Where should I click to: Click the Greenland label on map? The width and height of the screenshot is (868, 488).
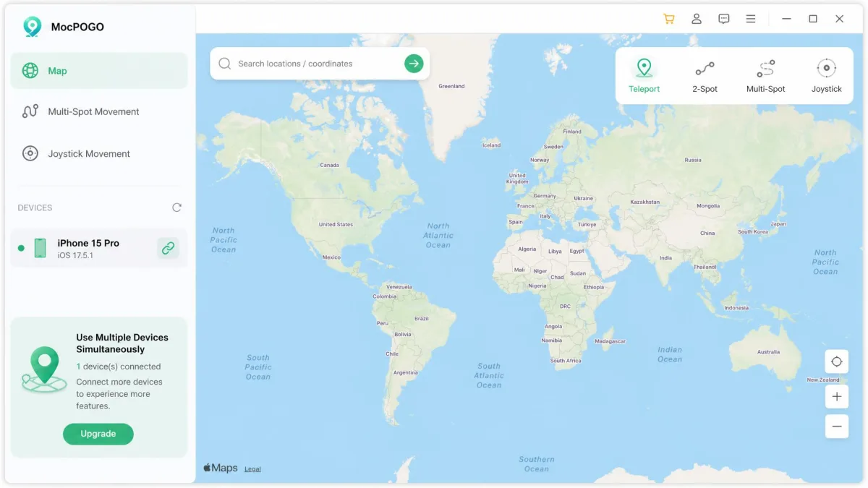pyautogui.click(x=451, y=86)
